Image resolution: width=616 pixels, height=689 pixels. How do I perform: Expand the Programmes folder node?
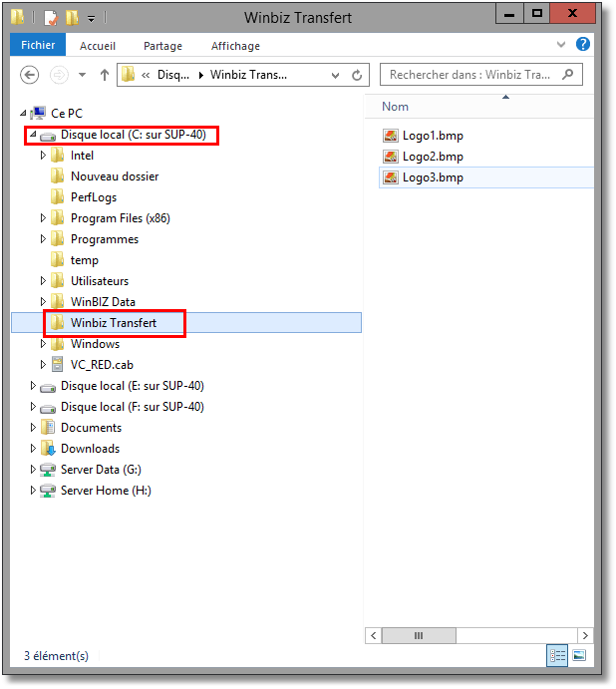tap(43, 239)
